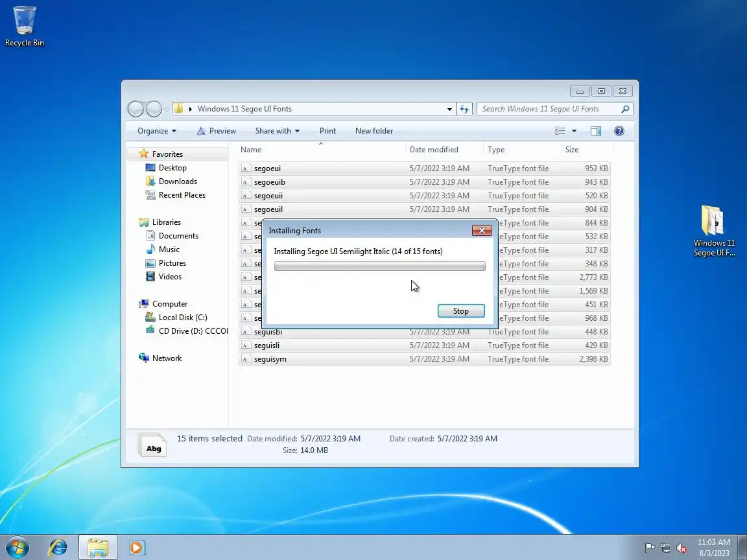Sort by Type column header
The height and width of the screenshot is (560, 747).
pyautogui.click(x=496, y=150)
